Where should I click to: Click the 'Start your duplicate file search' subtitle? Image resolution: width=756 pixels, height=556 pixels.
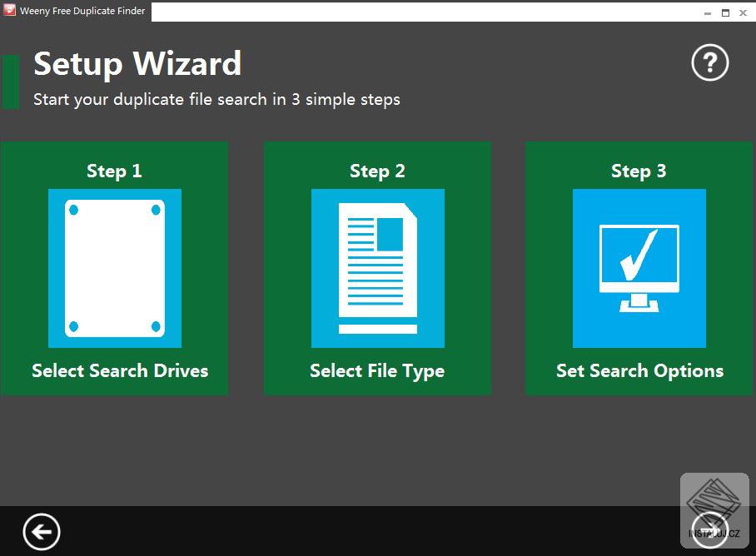click(216, 99)
